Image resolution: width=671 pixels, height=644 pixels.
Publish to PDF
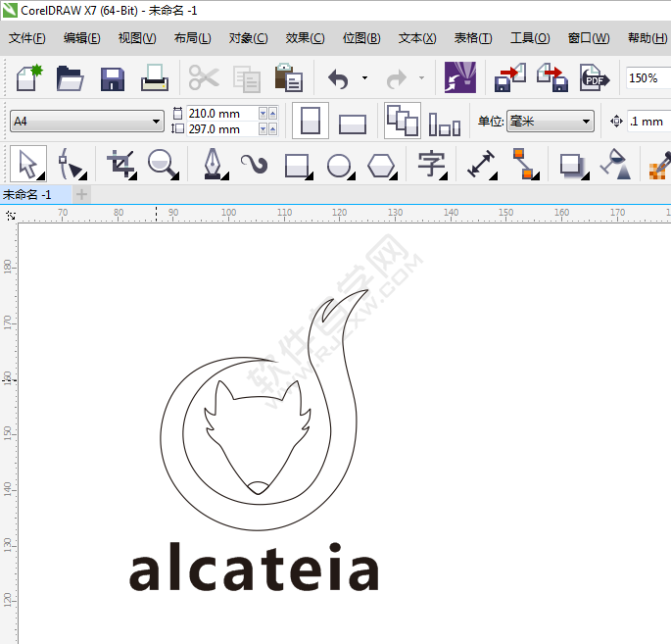pyautogui.click(x=595, y=78)
